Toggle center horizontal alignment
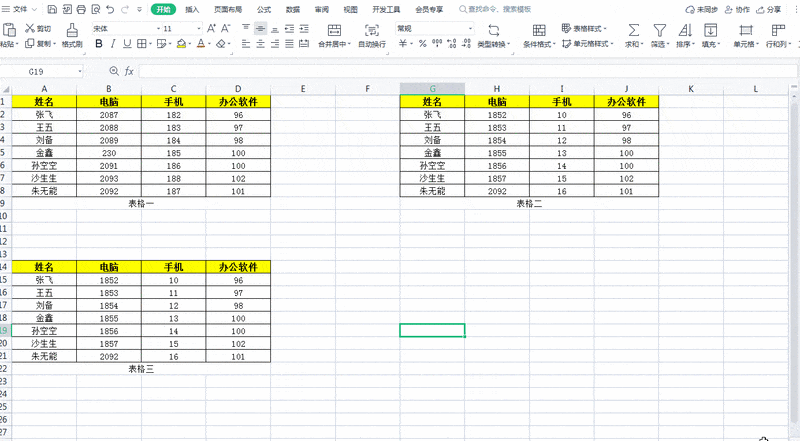 pyautogui.click(x=260, y=44)
